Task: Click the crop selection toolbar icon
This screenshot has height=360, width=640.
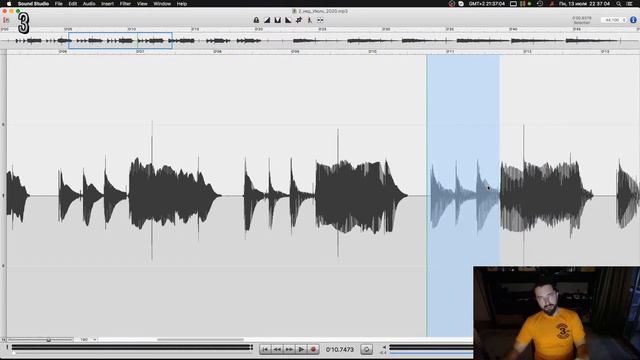Action: point(299,20)
